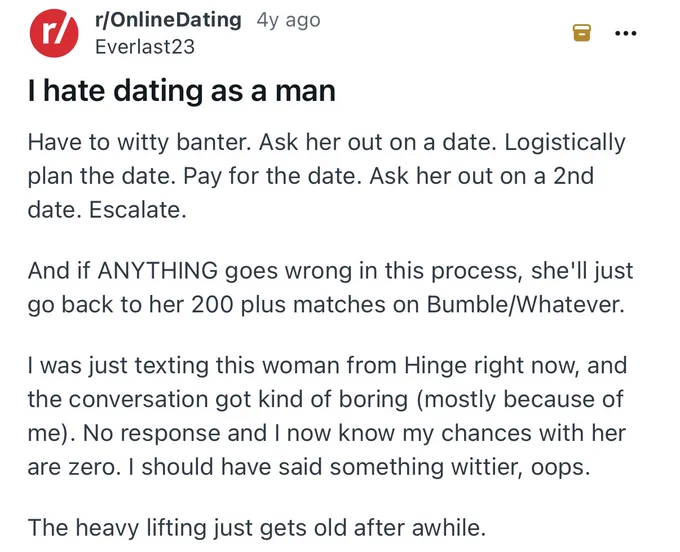
Task: Click the phrase Pay for the date
Action: point(272,176)
